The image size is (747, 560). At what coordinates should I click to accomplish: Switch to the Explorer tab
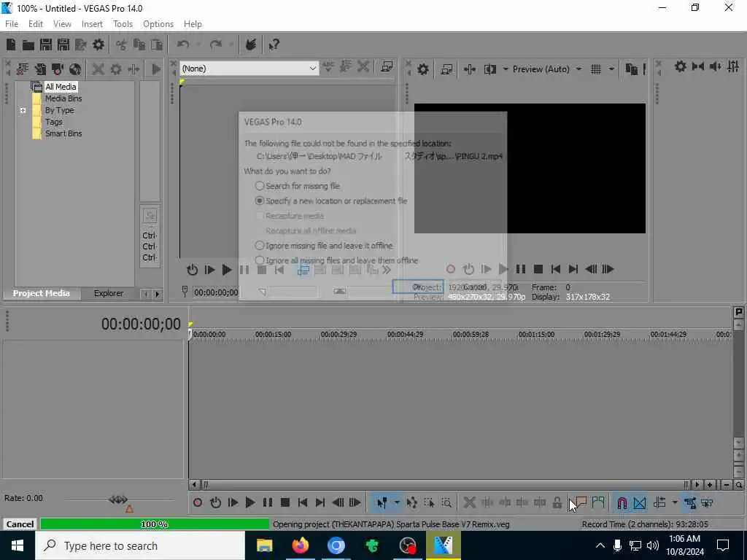[x=108, y=293]
